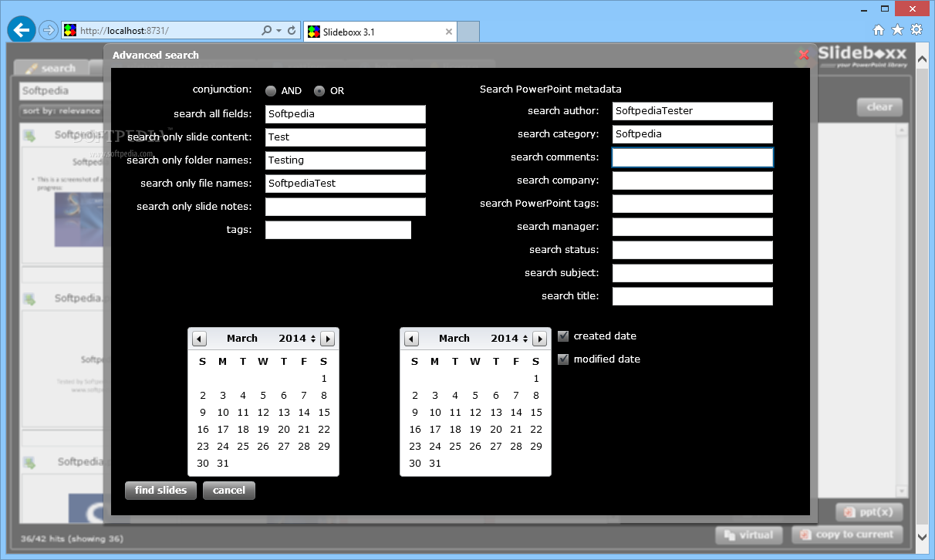Click the search all fields input
Viewport: 935px width, 560px height.
coord(346,114)
